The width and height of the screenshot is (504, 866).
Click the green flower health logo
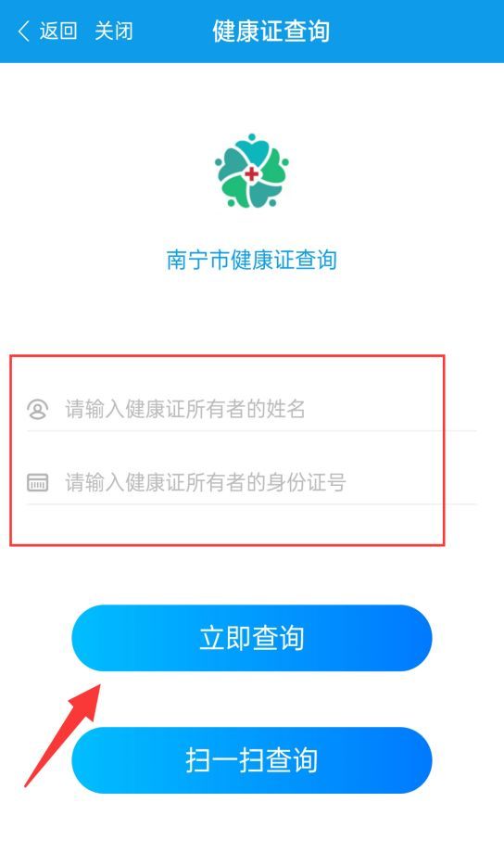click(x=252, y=171)
